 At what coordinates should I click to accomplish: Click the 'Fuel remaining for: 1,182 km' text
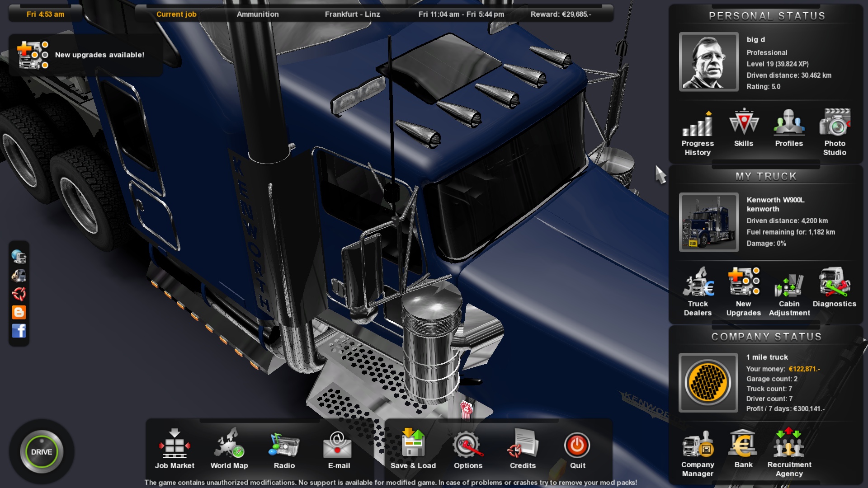pyautogui.click(x=791, y=232)
